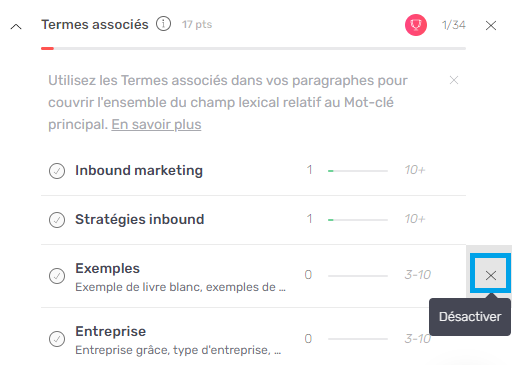The width and height of the screenshot is (512, 365).
Task: Open the info icon beside Termes associés
Action: (x=163, y=24)
